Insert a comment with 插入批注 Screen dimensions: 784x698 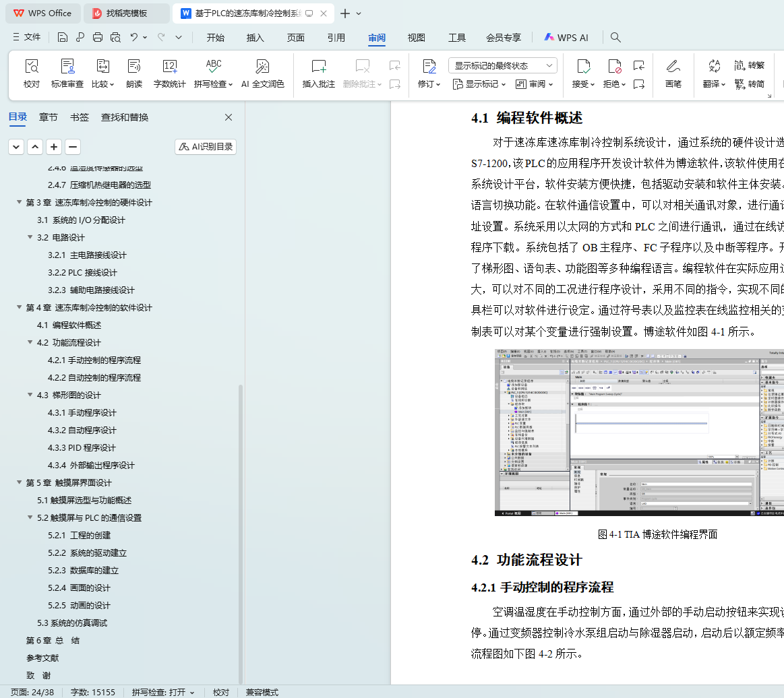(318, 73)
